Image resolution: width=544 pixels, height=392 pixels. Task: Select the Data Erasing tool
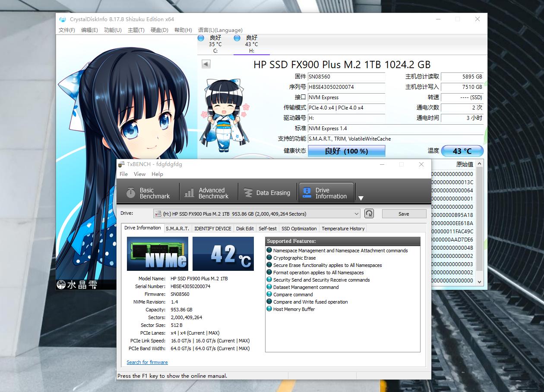(268, 192)
